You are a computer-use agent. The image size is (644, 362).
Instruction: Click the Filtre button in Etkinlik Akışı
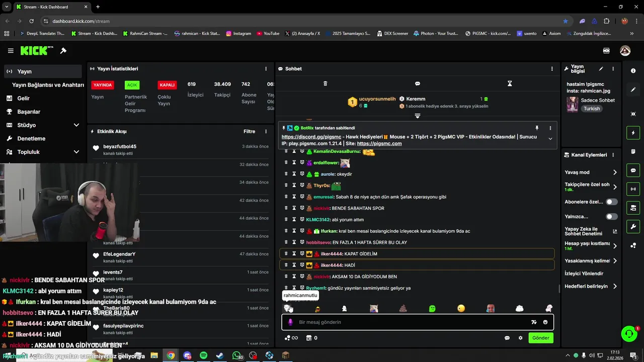tap(250, 131)
